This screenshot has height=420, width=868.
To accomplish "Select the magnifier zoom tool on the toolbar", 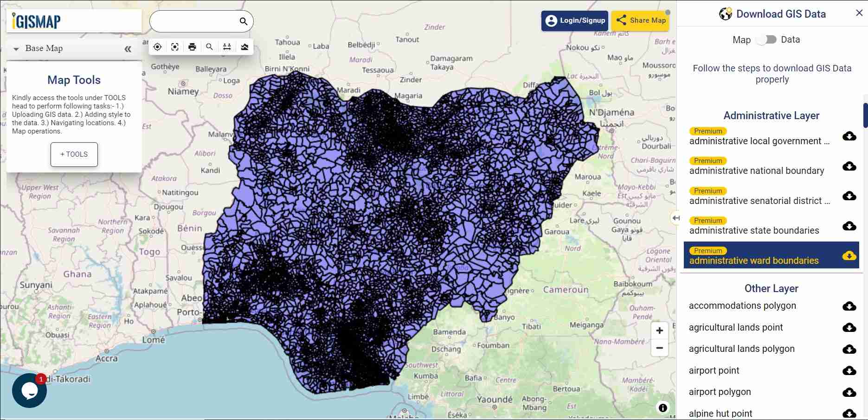I will (209, 46).
